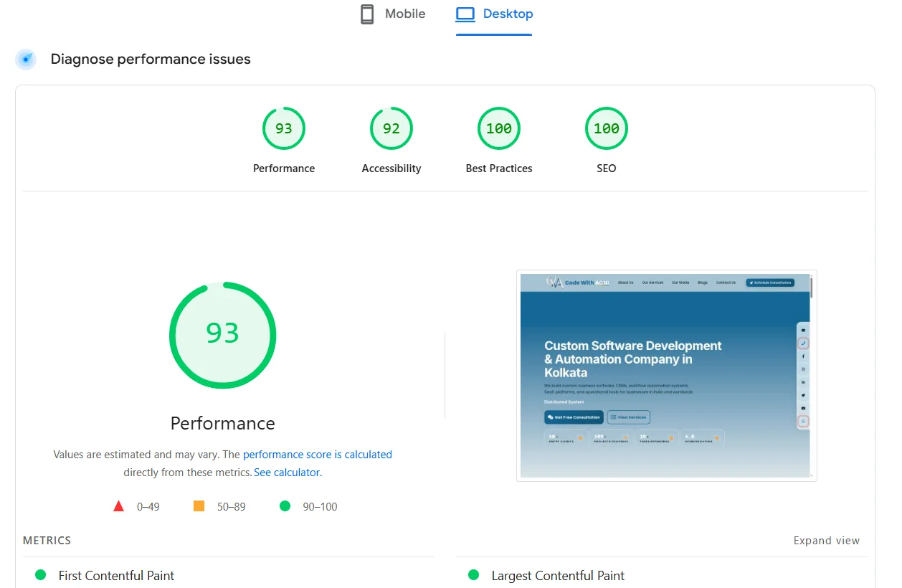
Task: Jump to SEO score gauge 100
Action: pos(607,128)
